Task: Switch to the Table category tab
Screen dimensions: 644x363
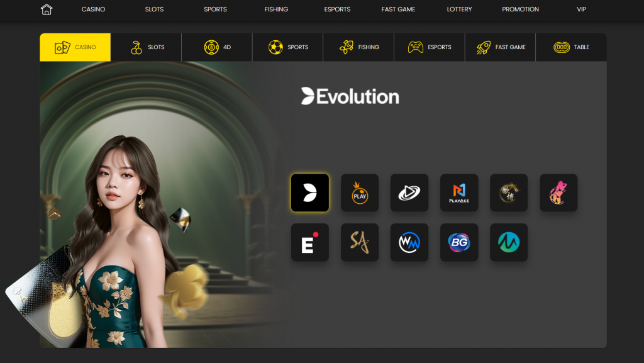Action: coord(571,47)
